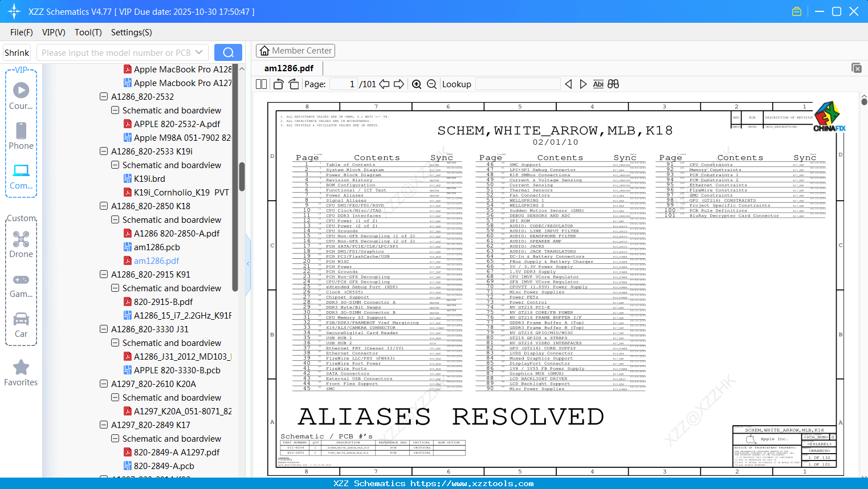This screenshot has height=489, width=868.
Task: Jump to the previous lookup result
Action: [568, 84]
